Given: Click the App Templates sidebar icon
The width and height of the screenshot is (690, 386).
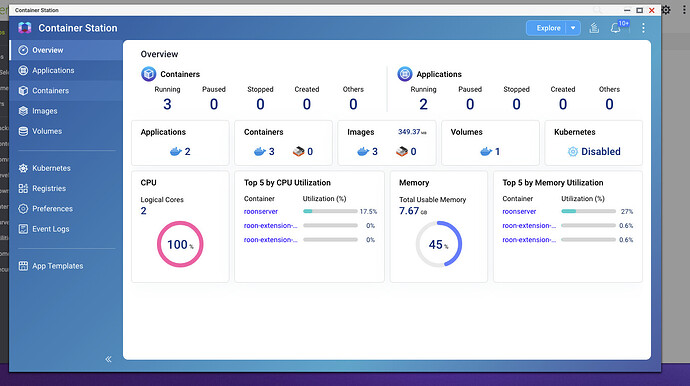Looking at the screenshot, I should pos(23,266).
